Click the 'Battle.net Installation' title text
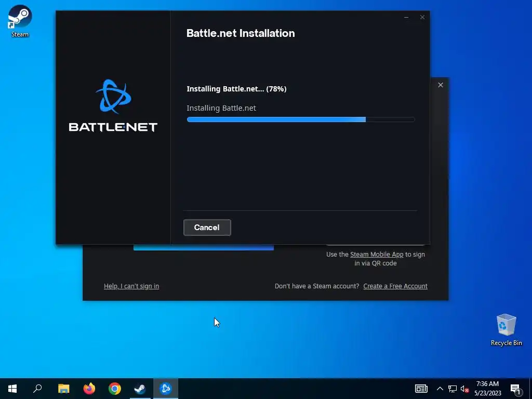This screenshot has height=399, width=532. (x=241, y=33)
